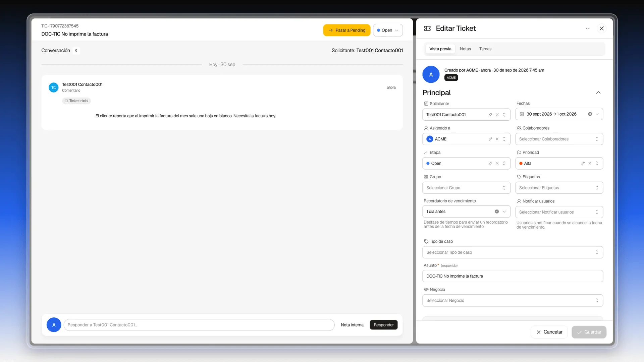This screenshot has height=362, width=644.
Task: Click the Pasar a Pending button
Action: [347, 30]
